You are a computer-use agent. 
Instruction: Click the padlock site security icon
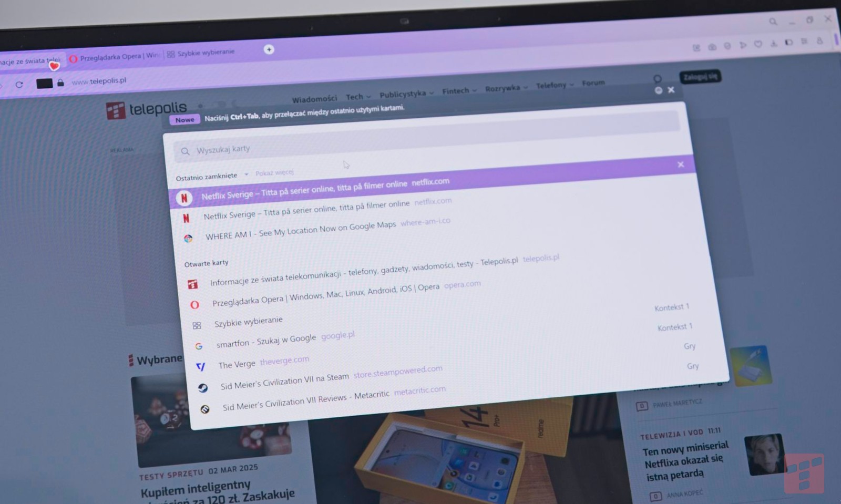(60, 83)
